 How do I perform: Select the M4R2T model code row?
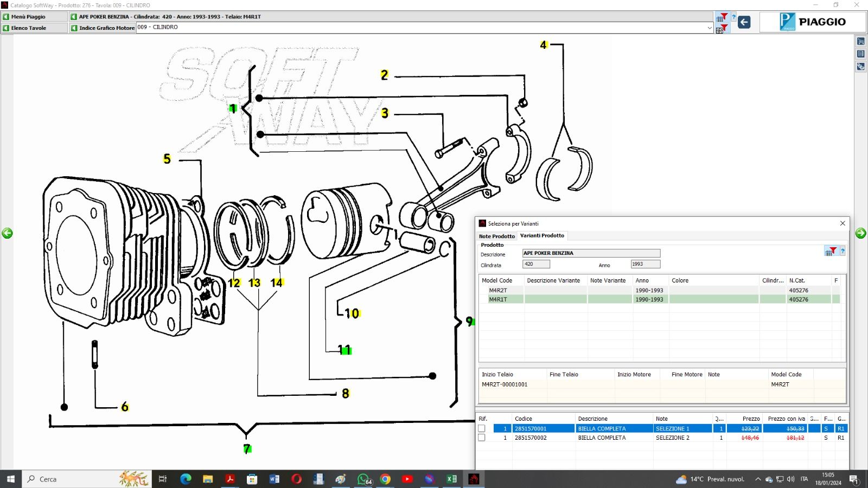498,290
